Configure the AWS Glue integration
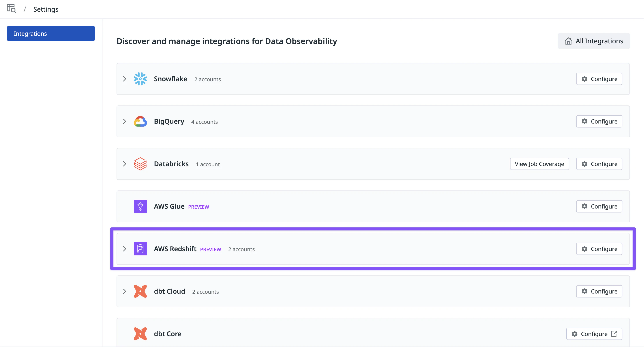This screenshot has width=644, height=347. pos(599,206)
